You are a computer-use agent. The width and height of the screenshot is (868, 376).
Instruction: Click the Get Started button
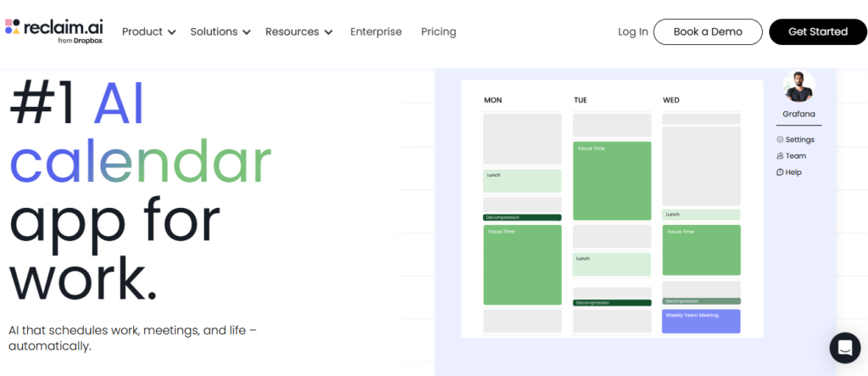(x=818, y=31)
